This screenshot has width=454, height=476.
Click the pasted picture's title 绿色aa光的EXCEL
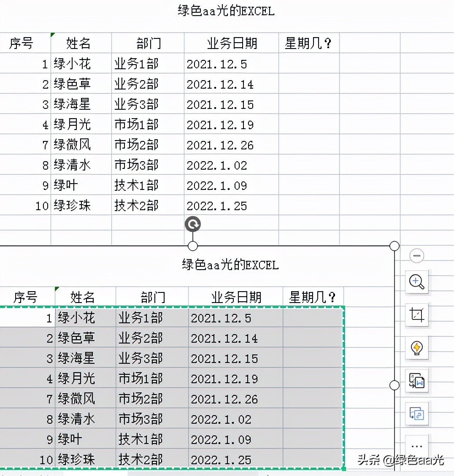pos(230,265)
